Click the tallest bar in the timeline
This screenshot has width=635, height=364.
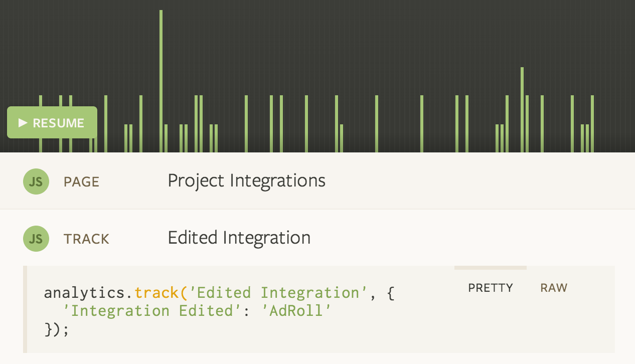161,81
